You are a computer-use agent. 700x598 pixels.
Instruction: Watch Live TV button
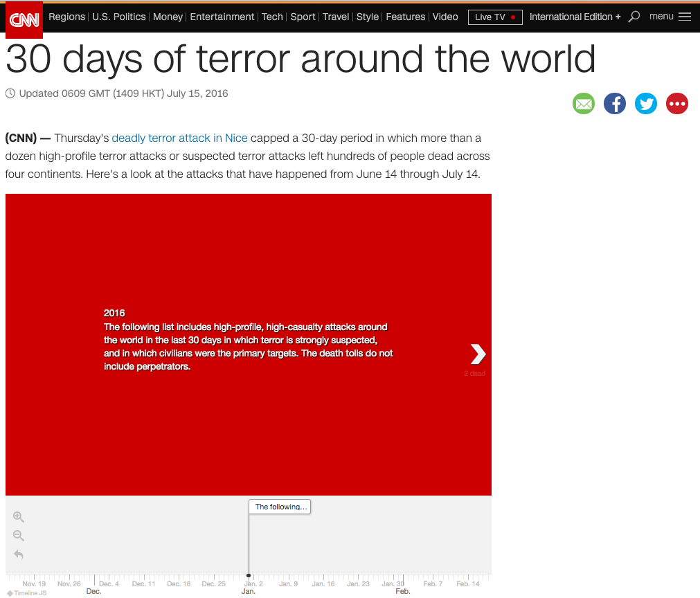click(x=495, y=17)
